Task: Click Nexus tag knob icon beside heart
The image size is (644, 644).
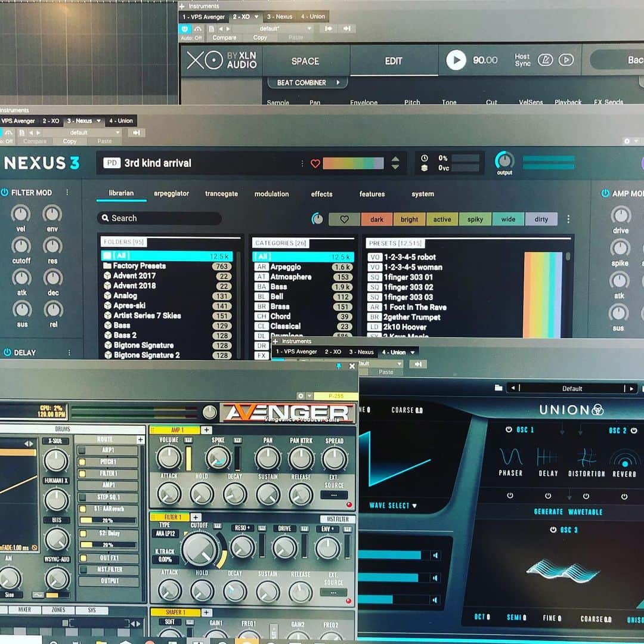Action: pyautogui.click(x=317, y=219)
